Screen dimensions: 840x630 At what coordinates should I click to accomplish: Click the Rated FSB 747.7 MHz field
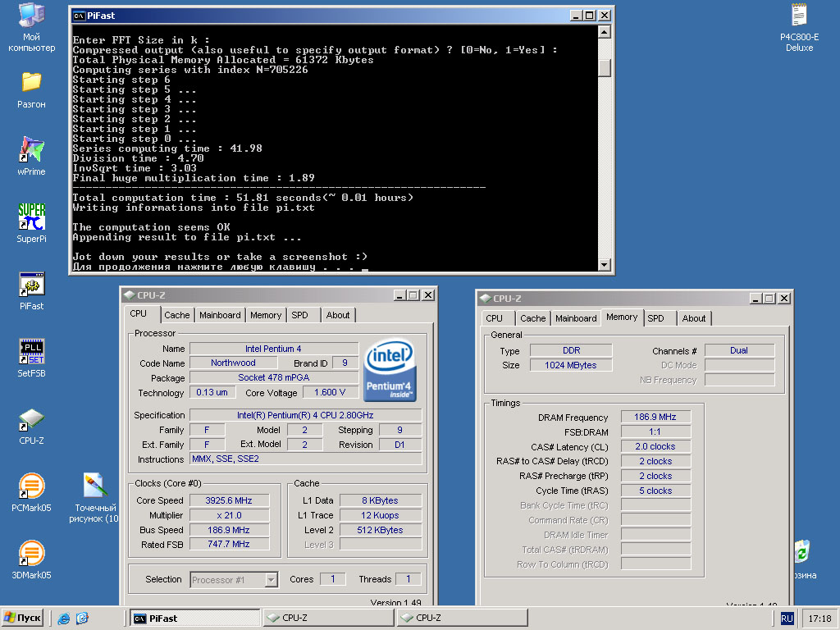pos(229,544)
